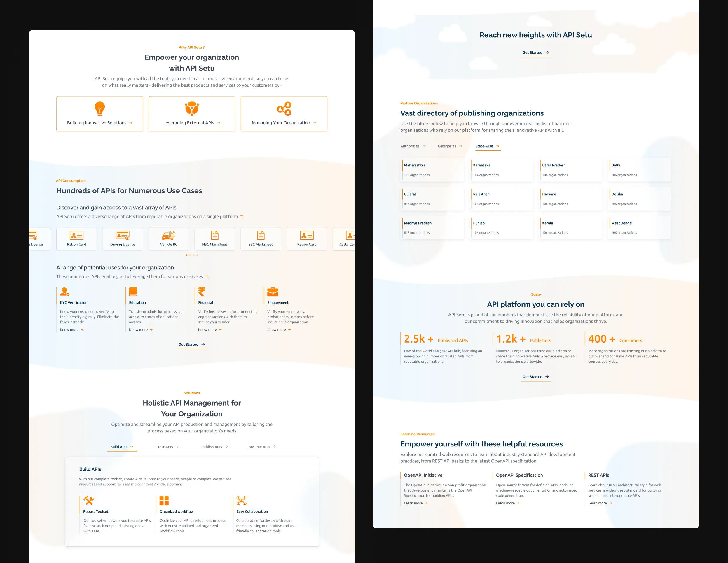Click the Organized workflow grid icon

(x=164, y=500)
